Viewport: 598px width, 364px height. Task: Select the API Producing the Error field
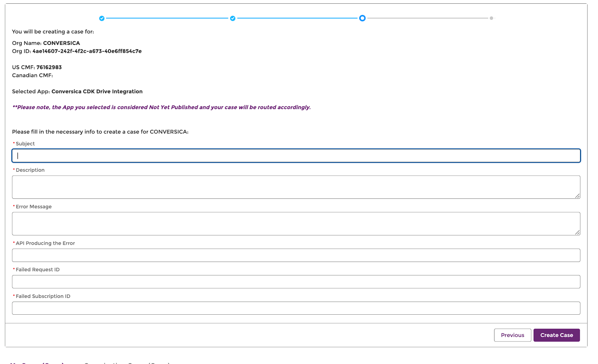[x=296, y=255]
